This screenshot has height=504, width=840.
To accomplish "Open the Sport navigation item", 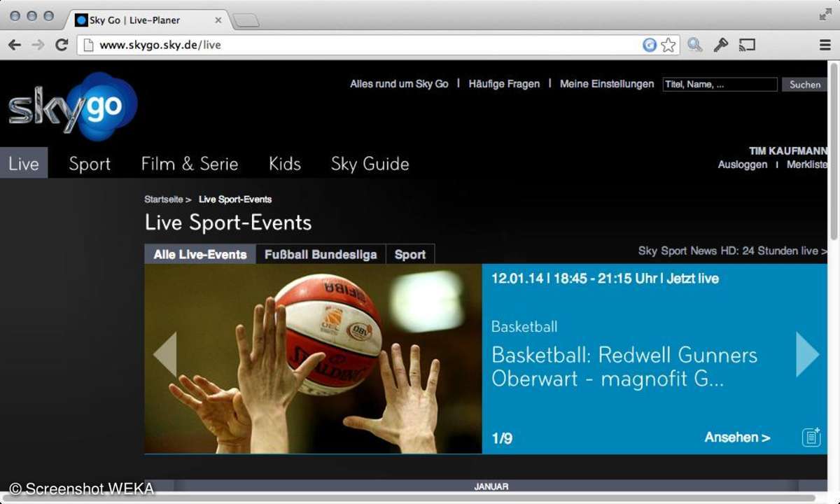I will coord(90,164).
